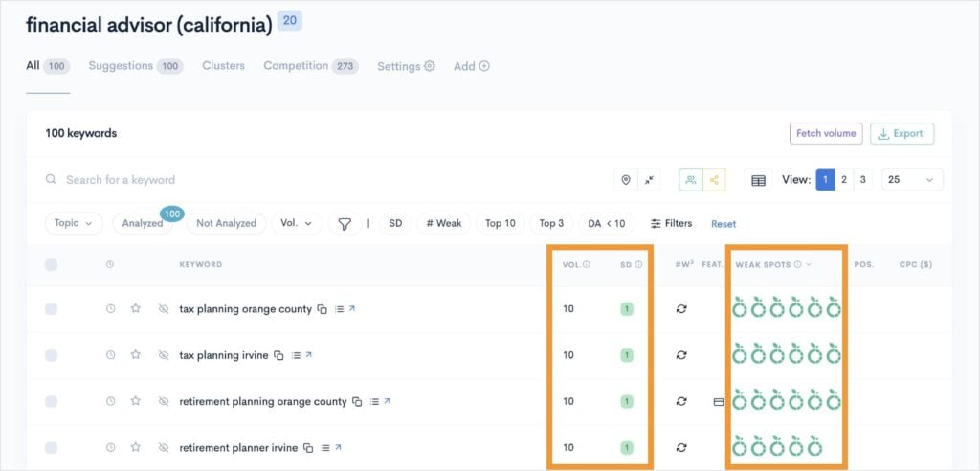Open the 25 rows per page dropdown
This screenshot has height=471, width=980.
(x=911, y=180)
